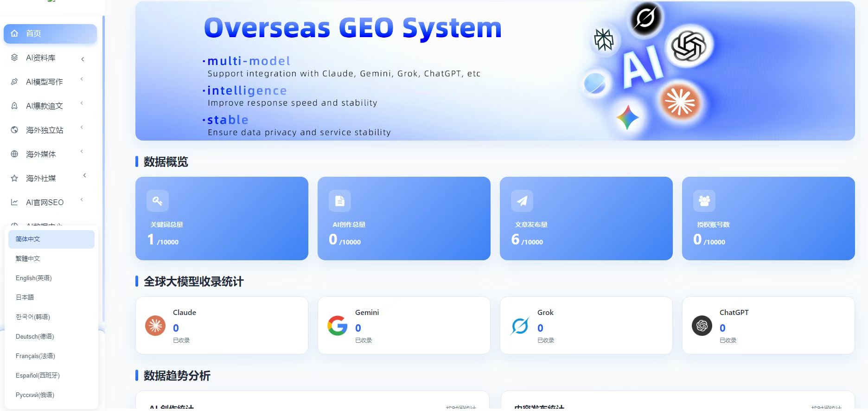Click the 数据概览 section heading
868x411 pixels.
(166, 162)
